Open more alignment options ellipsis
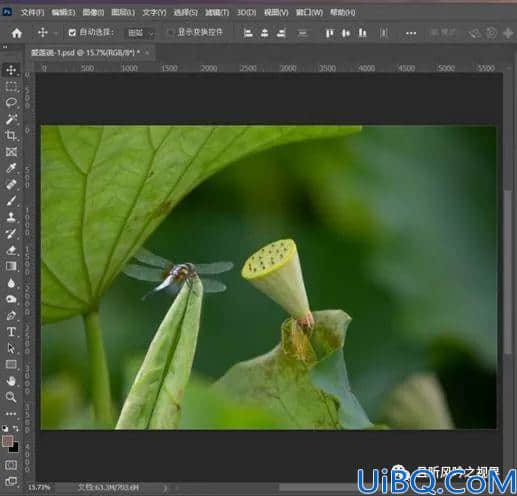 tap(411, 33)
